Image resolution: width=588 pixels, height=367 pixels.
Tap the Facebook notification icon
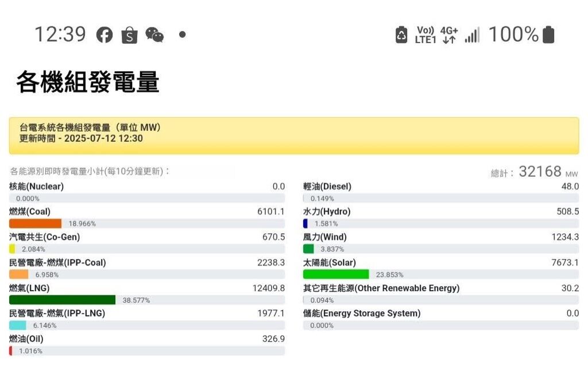[105, 35]
